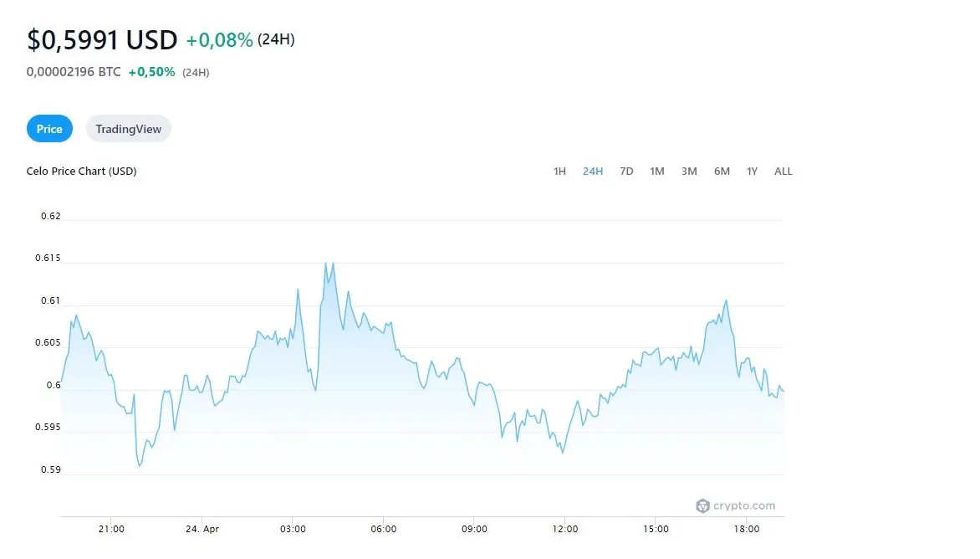The height and width of the screenshot is (559, 980).
Task: Click the chart peak near 03:00
Action: pos(327,264)
